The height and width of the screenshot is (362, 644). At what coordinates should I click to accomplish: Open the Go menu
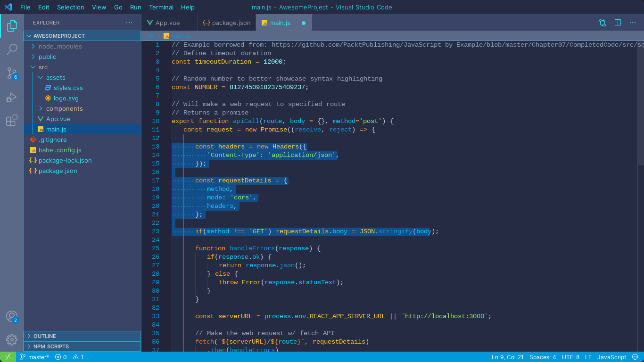[118, 7]
